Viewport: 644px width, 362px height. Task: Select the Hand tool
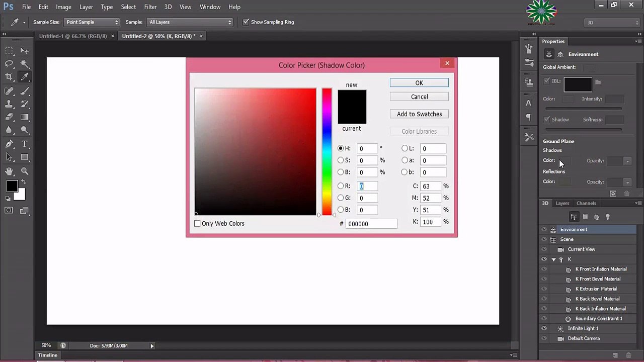pyautogui.click(x=9, y=171)
